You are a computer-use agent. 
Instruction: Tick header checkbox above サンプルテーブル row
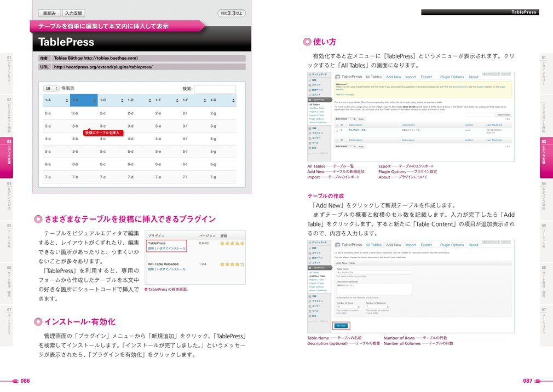coord(337,125)
